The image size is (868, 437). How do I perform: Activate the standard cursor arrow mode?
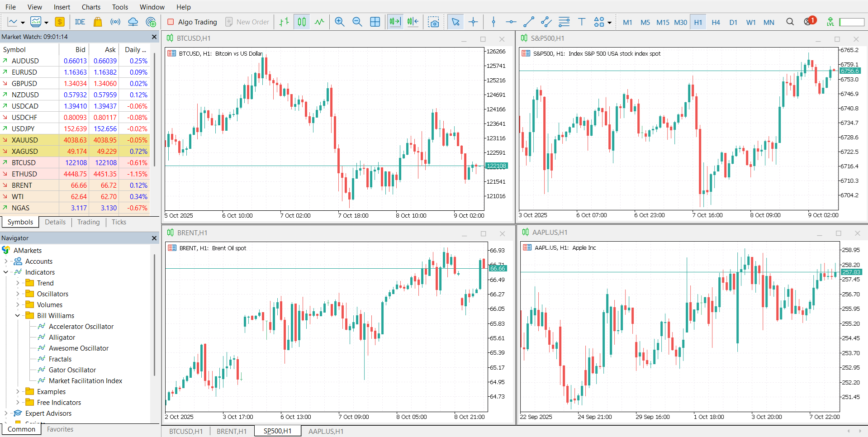click(455, 22)
